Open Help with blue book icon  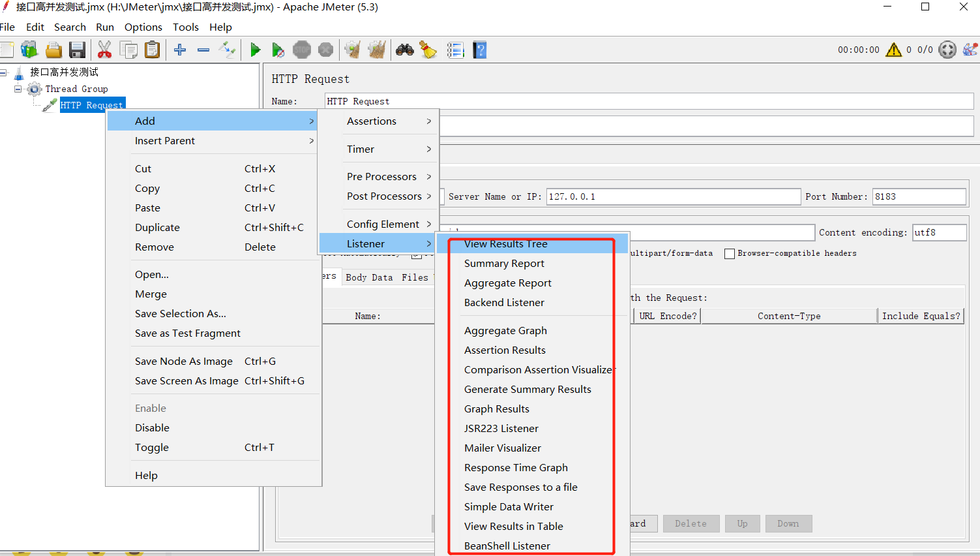tap(480, 50)
